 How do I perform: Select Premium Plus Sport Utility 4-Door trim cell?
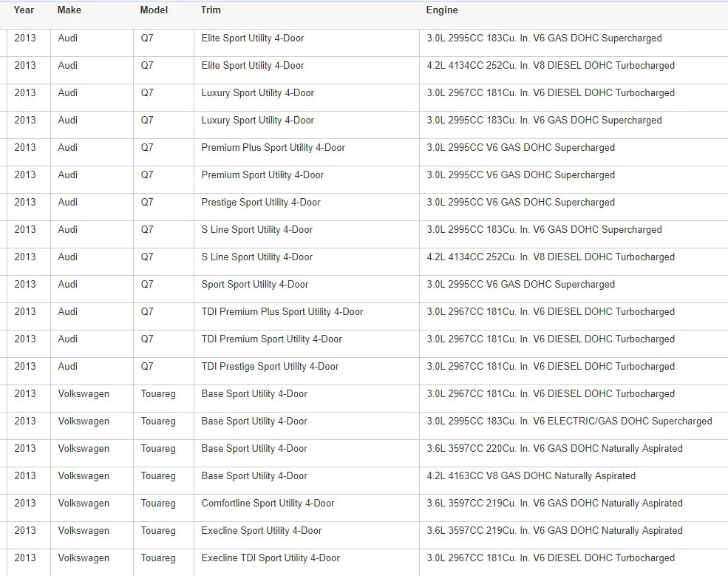307,152
